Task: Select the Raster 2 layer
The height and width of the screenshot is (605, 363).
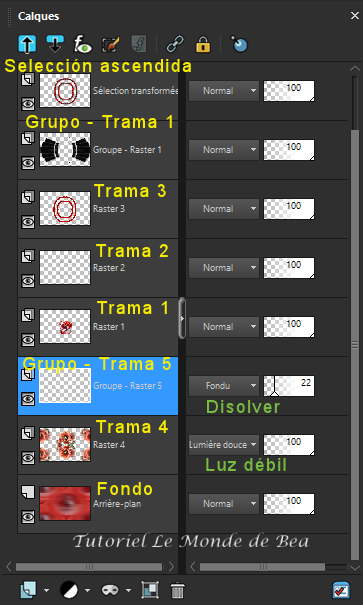Action: pos(98,268)
